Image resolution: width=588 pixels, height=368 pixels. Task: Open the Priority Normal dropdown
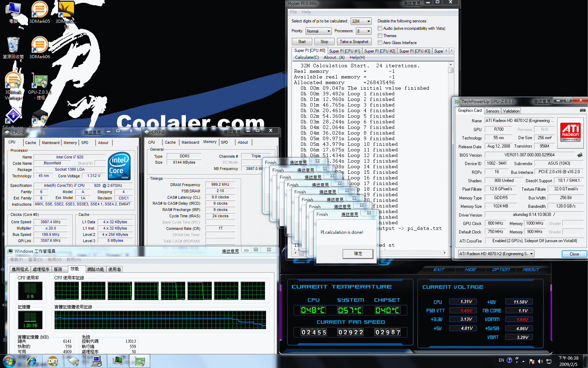318,31
